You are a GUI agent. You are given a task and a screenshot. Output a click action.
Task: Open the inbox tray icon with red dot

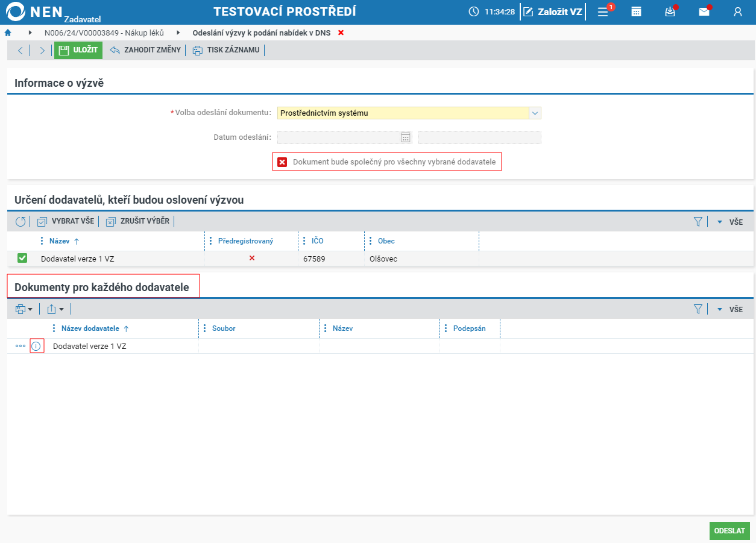[670, 11]
